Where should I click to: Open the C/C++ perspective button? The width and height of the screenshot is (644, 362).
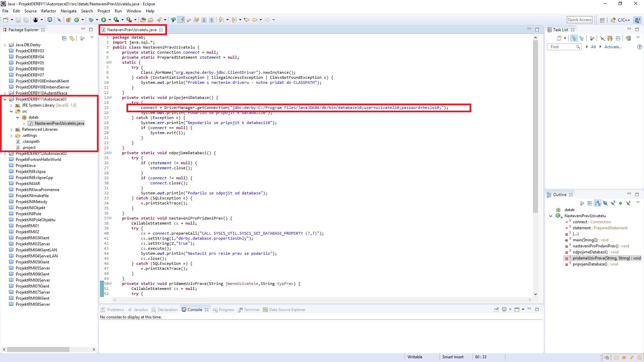click(x=621, y=20)
